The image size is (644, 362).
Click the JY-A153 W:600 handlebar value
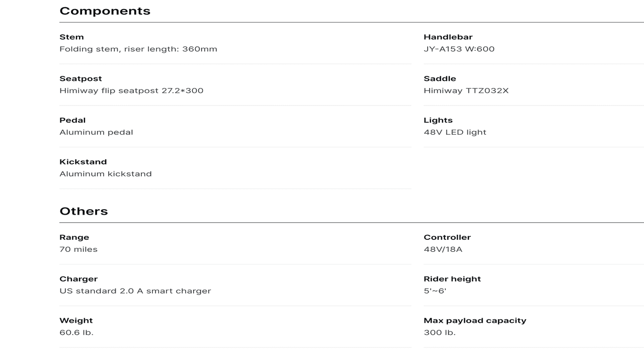459,49
